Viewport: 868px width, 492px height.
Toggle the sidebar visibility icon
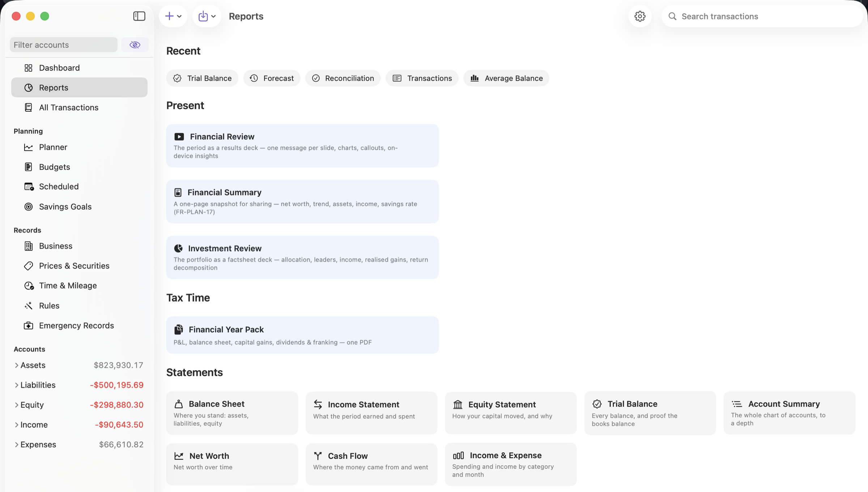click(x=139, y=16)
